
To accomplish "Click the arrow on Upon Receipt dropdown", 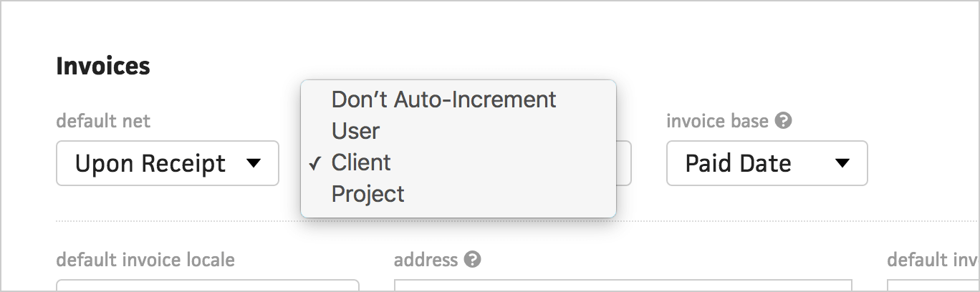I will pos(253,163).
